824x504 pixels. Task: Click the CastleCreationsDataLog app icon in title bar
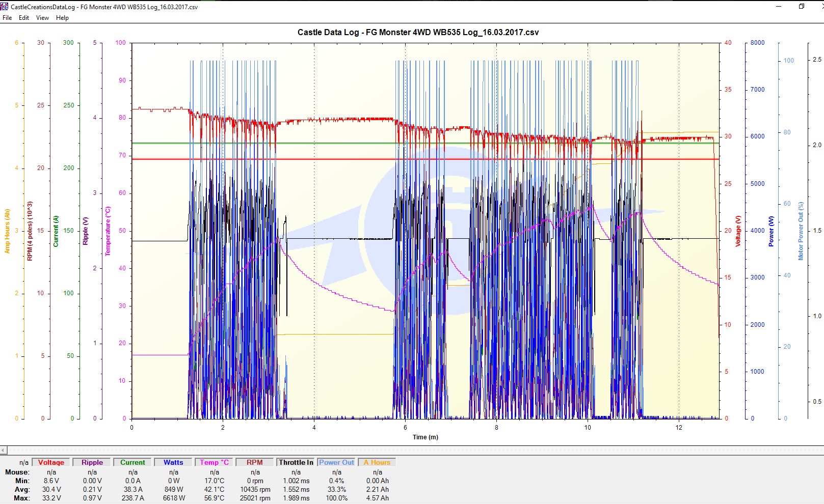[x=5, y=7]
